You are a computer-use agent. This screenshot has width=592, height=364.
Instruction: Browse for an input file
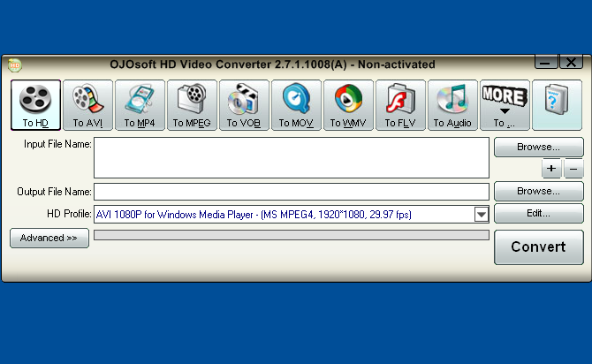tap(539, 147)
